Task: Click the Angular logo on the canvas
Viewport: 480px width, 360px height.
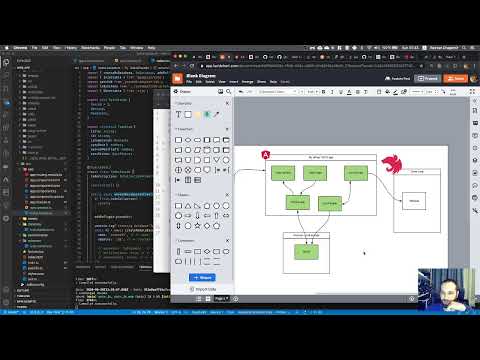Action: (x=266, y=155)
